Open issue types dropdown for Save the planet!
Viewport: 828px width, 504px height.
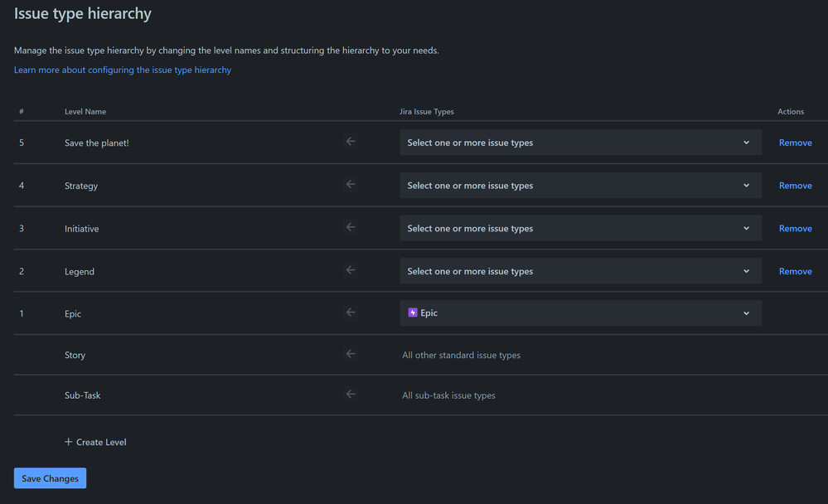tap(580, 143)
